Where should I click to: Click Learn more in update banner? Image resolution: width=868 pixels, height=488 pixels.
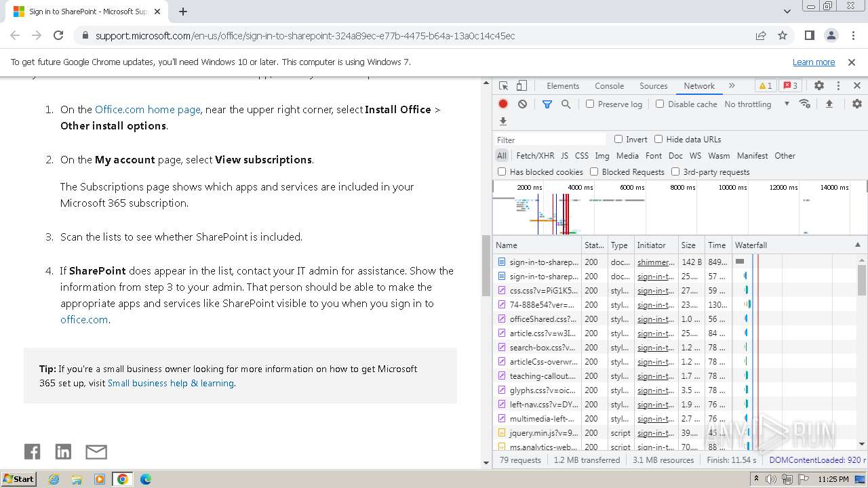(x=814, y=62)
